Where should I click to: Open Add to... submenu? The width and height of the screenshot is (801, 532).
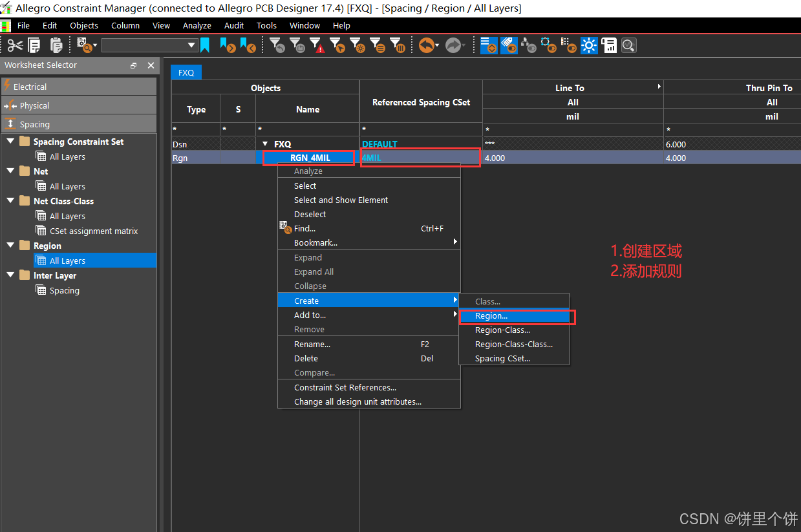point(368,315)
